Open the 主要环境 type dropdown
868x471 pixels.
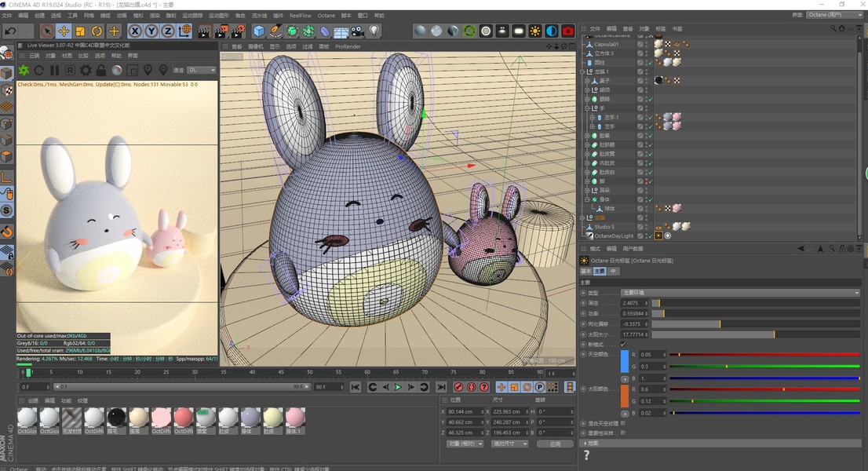point(740,293)
